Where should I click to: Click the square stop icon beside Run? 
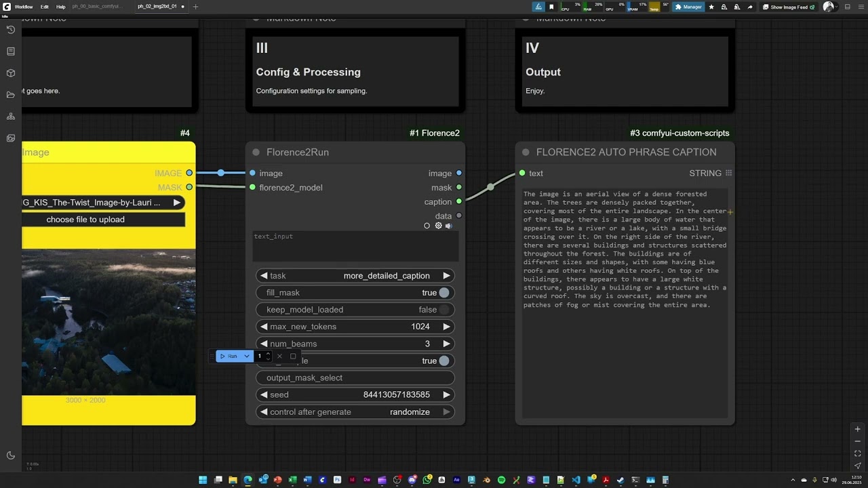click(x=293, y=356)
